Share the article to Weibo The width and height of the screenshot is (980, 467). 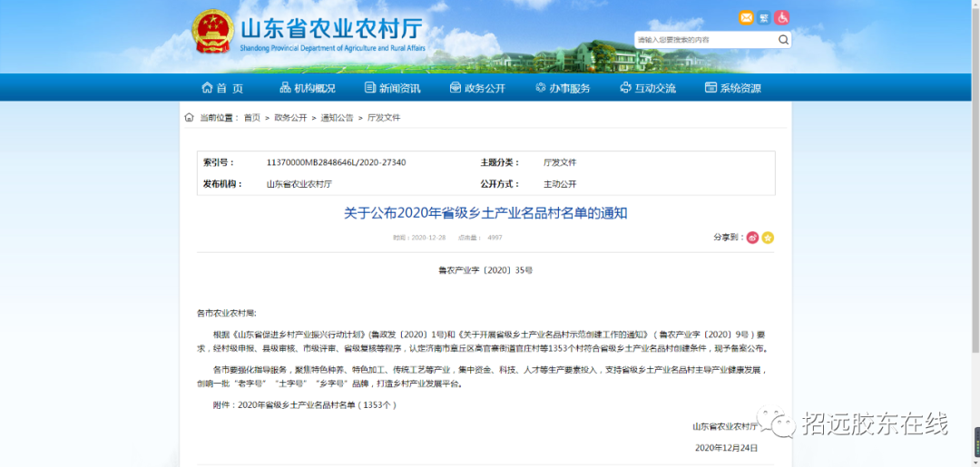[752, 238]
